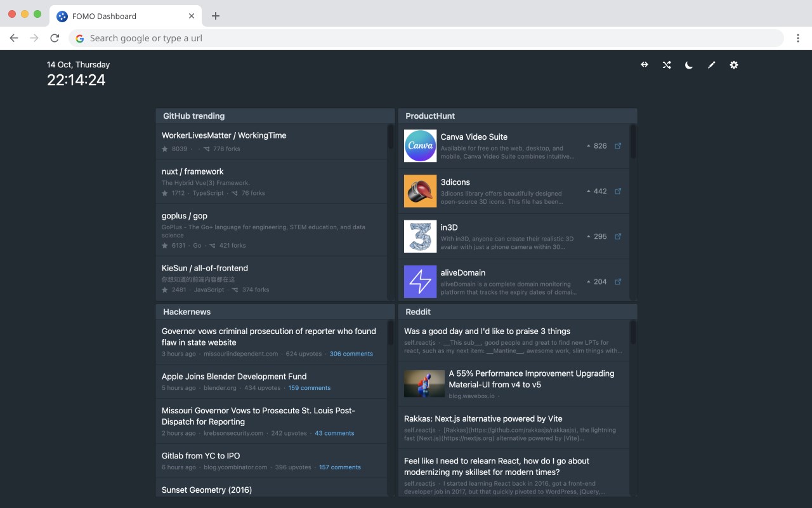Click the browser address search bar
The width and height of the screenshot is (812, 508).
[x=426, y=38]
